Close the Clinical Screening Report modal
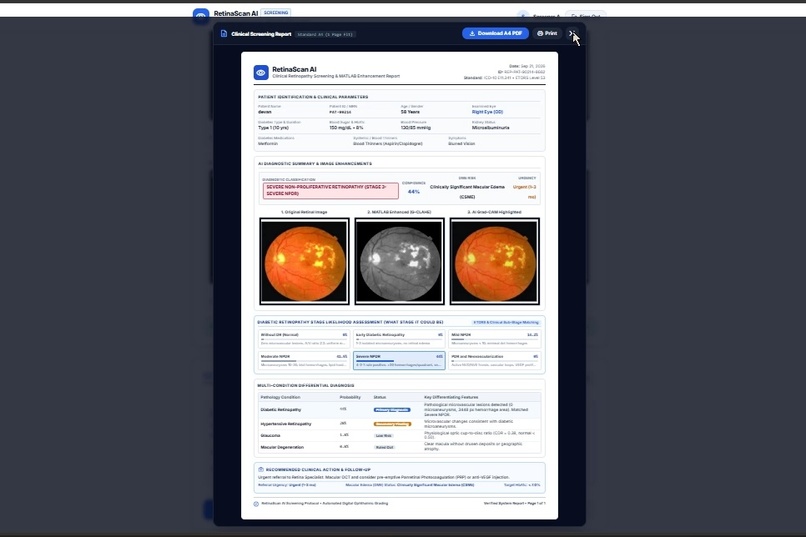Viewport: 806px width, 537px height. coord(572,33)
